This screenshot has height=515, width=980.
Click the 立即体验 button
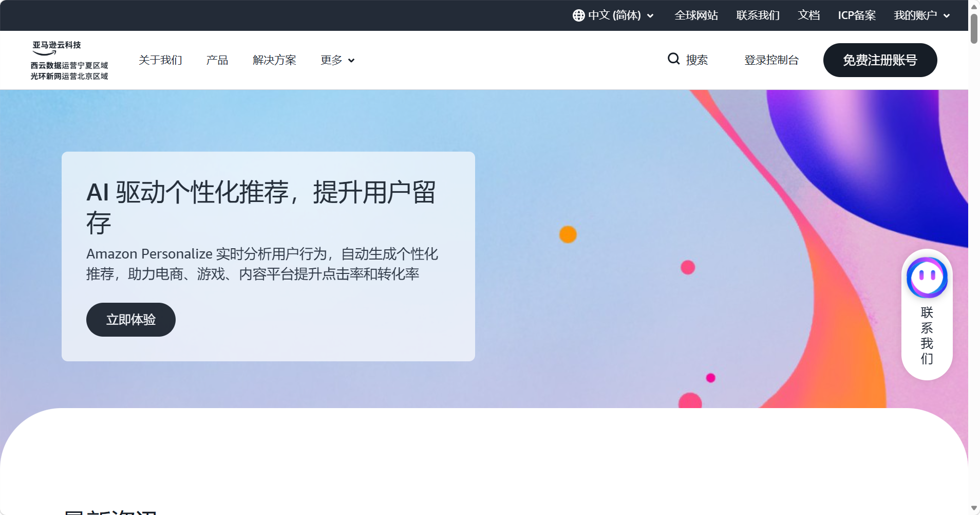coord(131,320)
